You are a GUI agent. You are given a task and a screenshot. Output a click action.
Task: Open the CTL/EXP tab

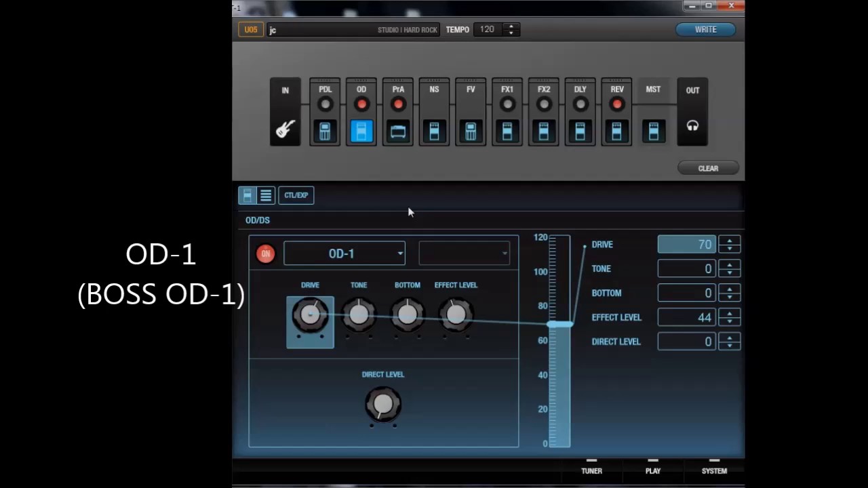click(296, 195)
